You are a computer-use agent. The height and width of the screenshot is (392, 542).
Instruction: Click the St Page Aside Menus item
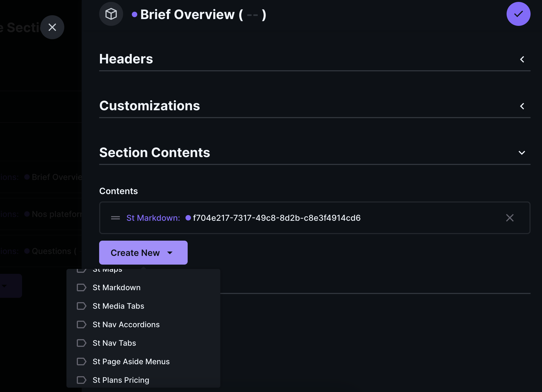click(x=131, y=361)
